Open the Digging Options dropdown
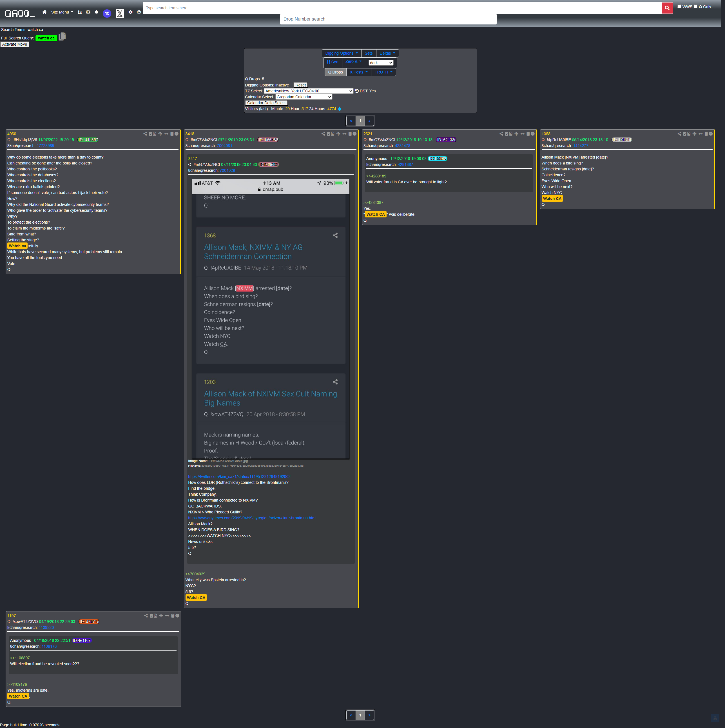Image resolution: width=725 pixels, height=728 pixels. click(x=341, y=53)
